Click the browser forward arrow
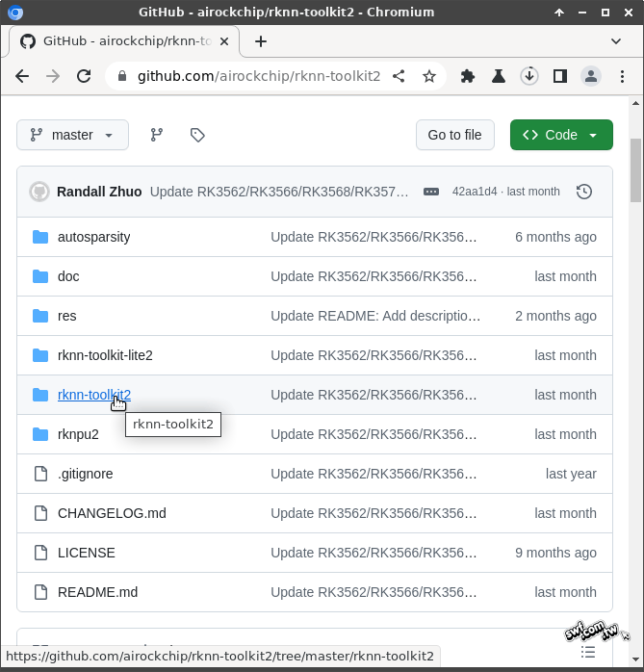The height and width of the screenshot is (672, 644). (53, 76)
